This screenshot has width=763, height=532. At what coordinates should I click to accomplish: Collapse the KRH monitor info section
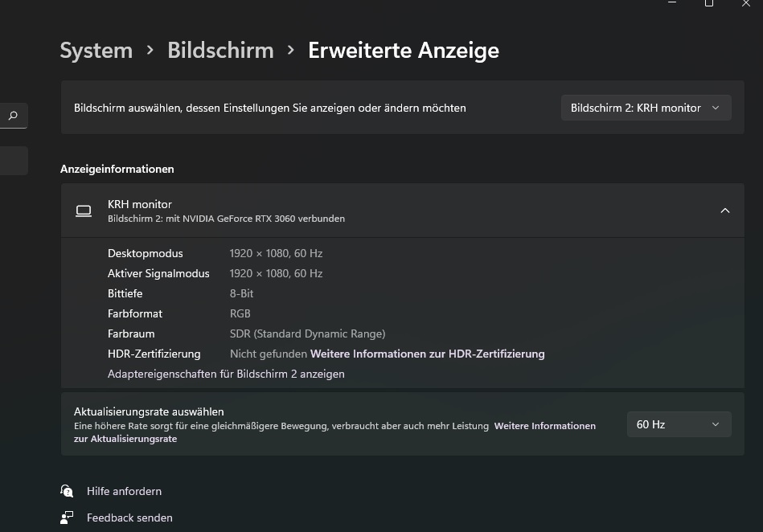point(724,211)
